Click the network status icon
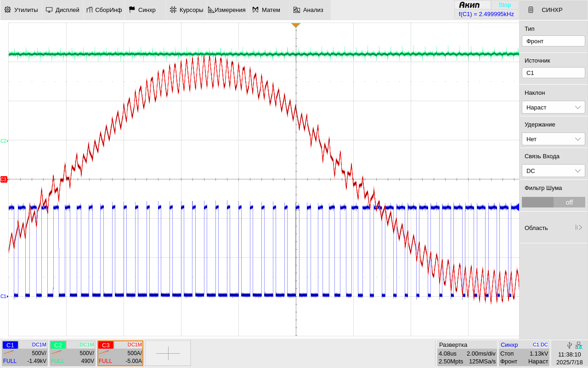The height and width of the screenshot is (368, 588). (579, 345)
